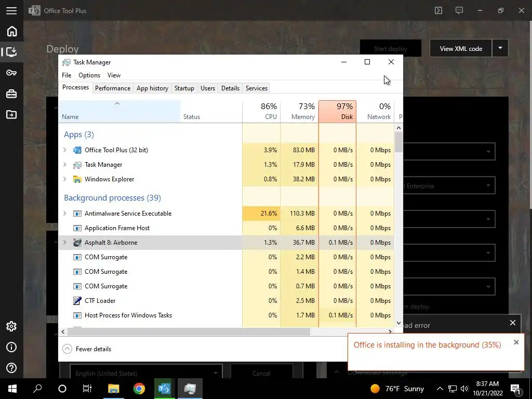This screenshot has height=399, width=532.
Task: Show hidden system tray icons
Action: [x=440, y=389]
